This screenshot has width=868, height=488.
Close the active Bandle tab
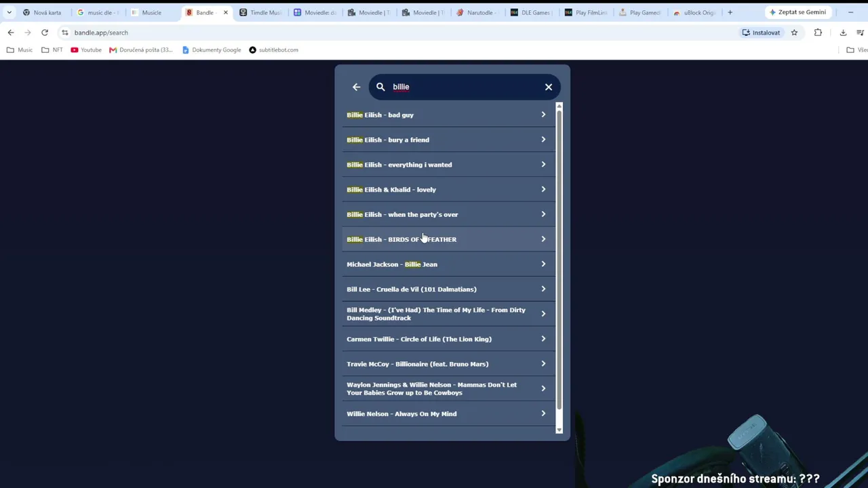pos(226,12)
